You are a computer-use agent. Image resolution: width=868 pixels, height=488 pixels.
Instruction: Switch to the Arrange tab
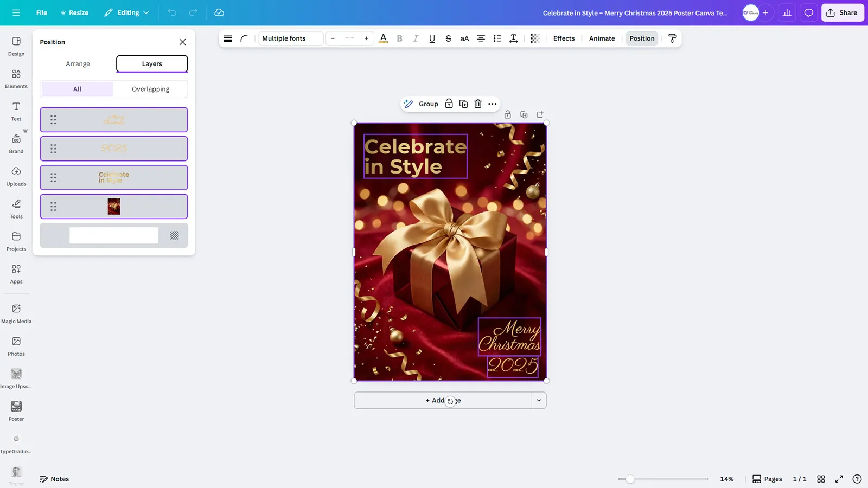(x=78, y=63)
